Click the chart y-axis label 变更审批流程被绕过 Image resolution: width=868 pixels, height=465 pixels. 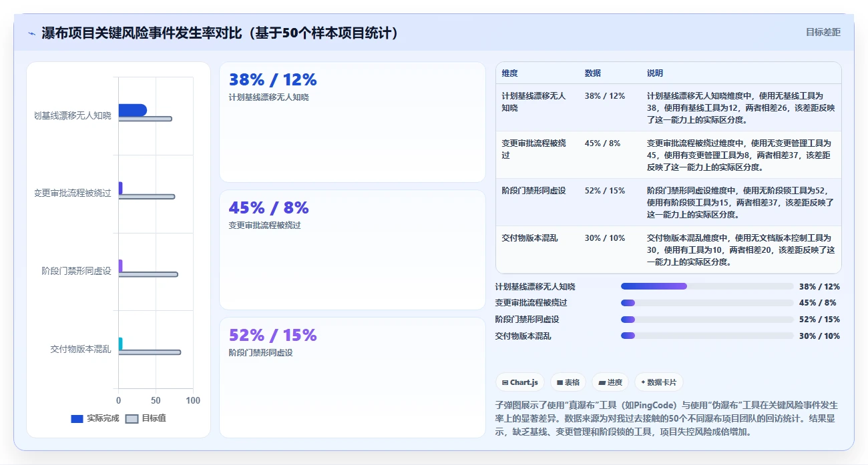[73, 193]
